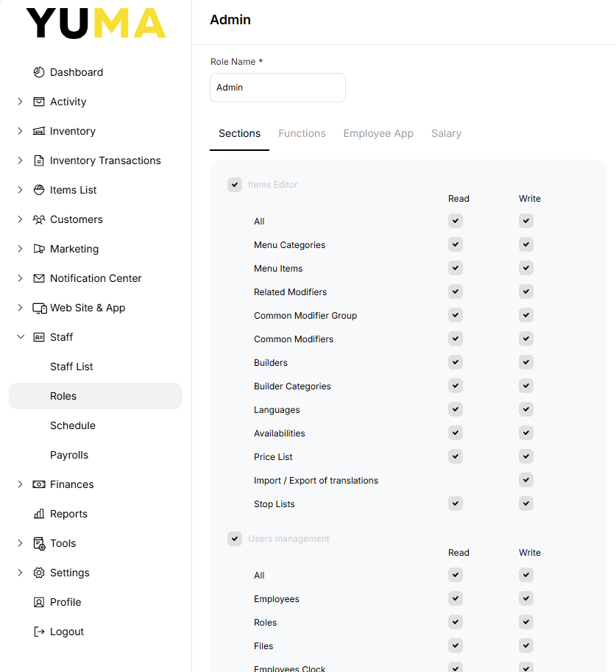The width and height of the screenshot is (616, 672).
Task: Click the Settings gear icon
Action: point(39,573)
